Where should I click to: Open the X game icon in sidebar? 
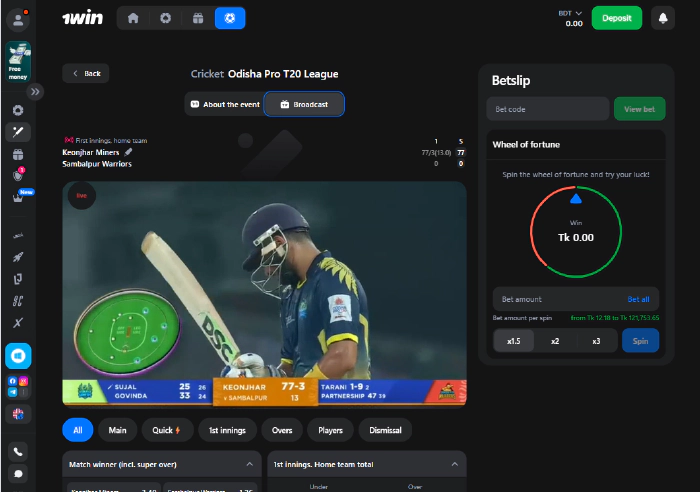18,323
